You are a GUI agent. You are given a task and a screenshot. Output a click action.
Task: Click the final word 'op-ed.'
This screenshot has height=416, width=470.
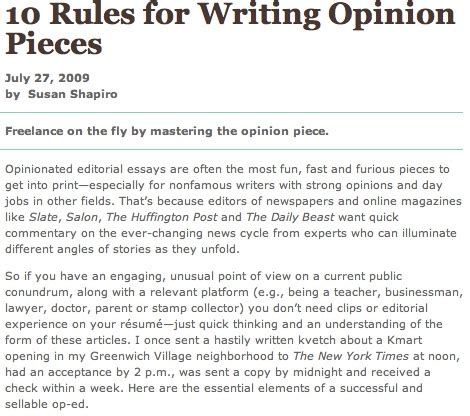[x=70, y=404]
